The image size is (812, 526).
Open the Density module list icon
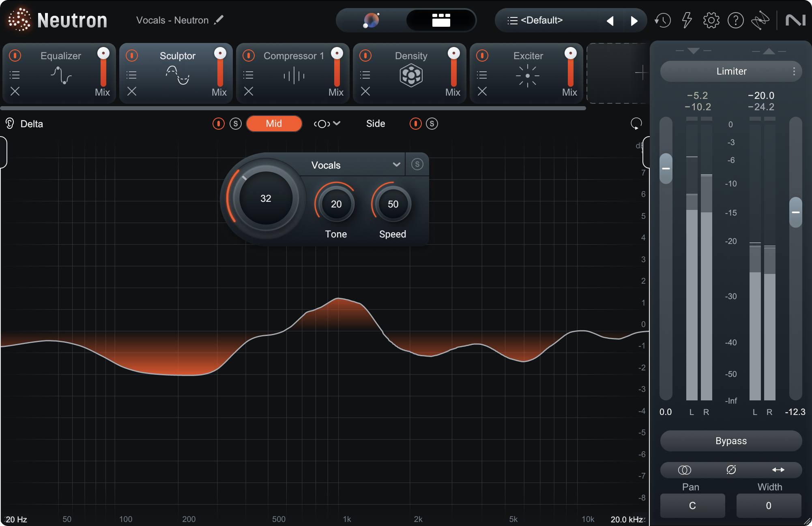click(x=365, y=75)
